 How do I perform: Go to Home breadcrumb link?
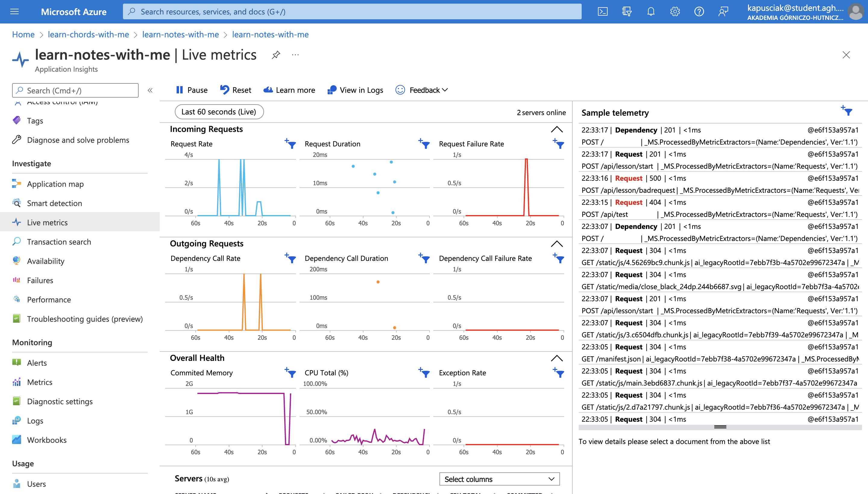click(x=23, y=34)
